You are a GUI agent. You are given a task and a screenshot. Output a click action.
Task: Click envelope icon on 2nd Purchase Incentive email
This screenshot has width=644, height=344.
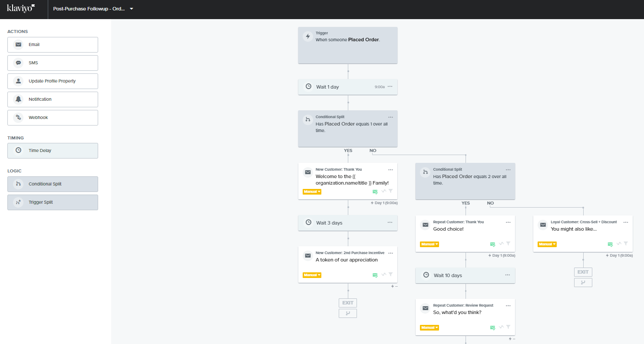click(x=308, y=256)
